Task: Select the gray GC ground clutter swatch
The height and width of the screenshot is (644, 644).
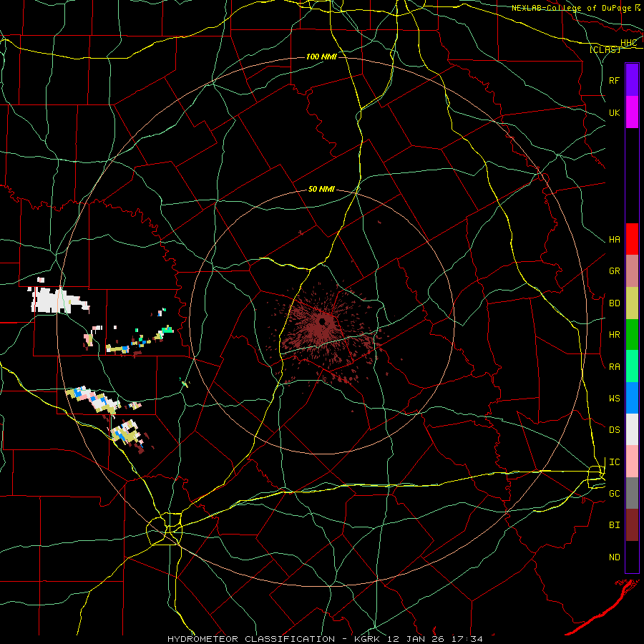Action: pyautogui.click(x=632, y=493)
